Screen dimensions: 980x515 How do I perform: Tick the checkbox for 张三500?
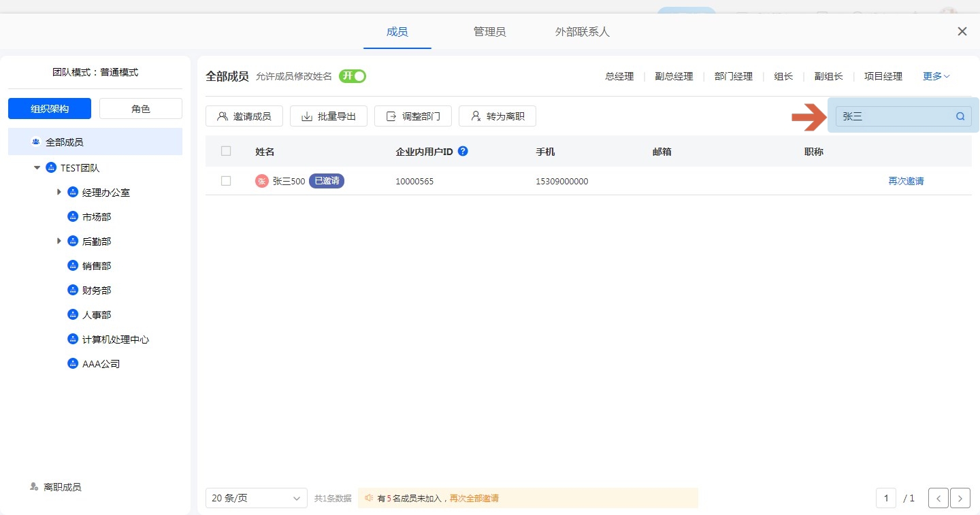coord(226,181)
